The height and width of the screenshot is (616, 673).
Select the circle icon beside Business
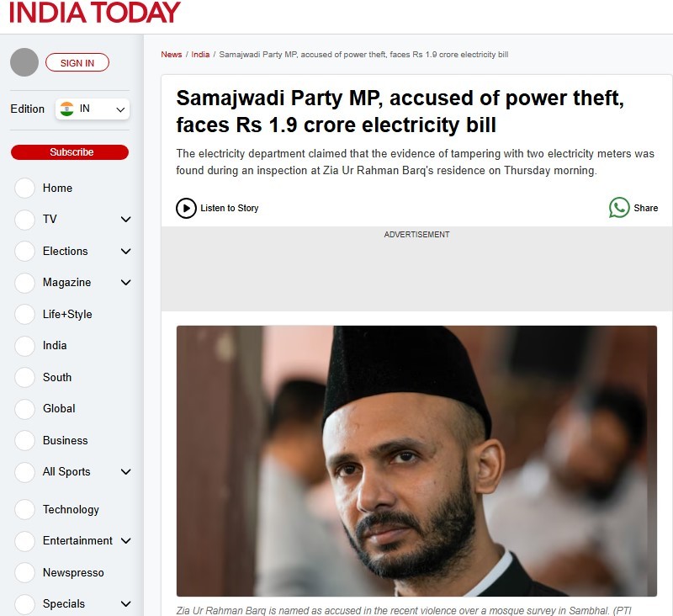coord(24,440)
